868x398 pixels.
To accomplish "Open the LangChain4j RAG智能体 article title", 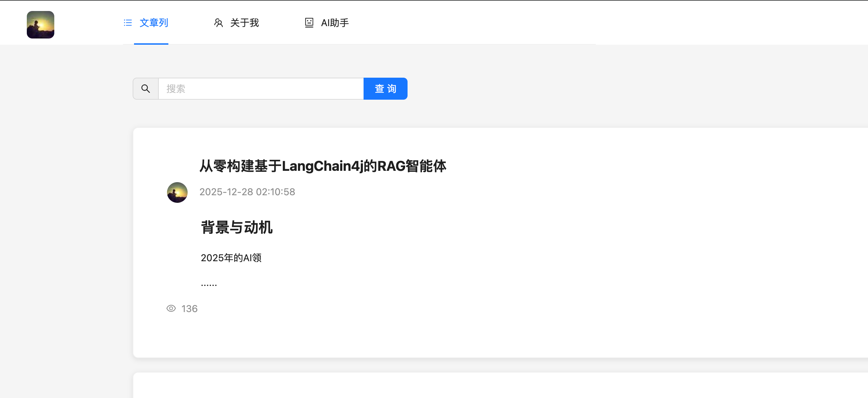I will [323, 166].
